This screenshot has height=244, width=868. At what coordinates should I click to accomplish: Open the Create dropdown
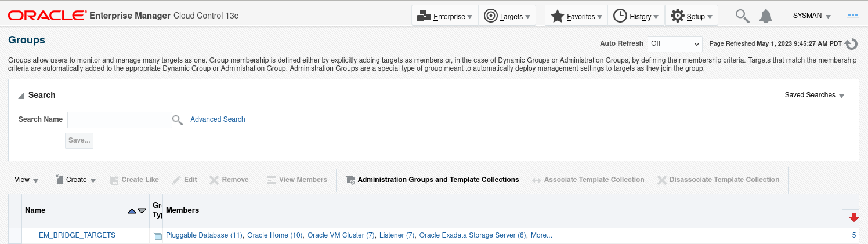[x=75, y=180]
